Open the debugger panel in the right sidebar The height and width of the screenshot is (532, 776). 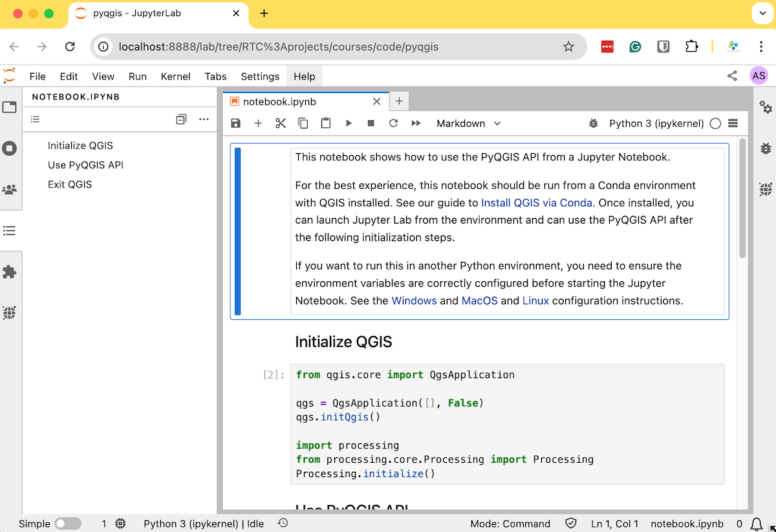coord(766,148)
